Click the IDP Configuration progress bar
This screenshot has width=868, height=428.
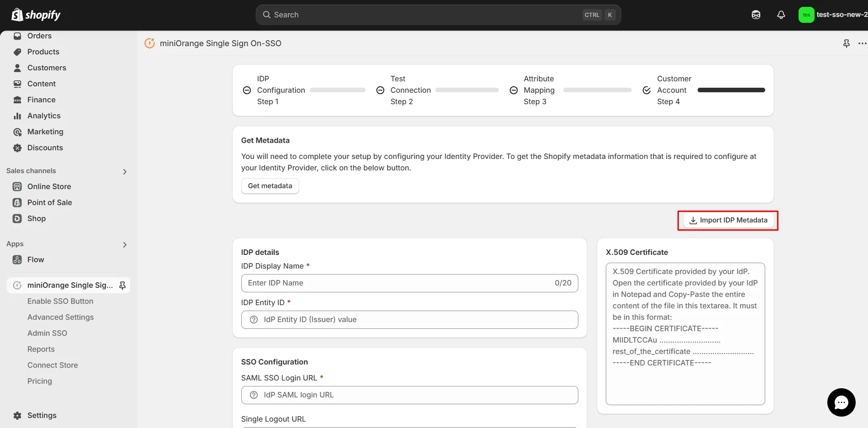[x=338, y=90]
